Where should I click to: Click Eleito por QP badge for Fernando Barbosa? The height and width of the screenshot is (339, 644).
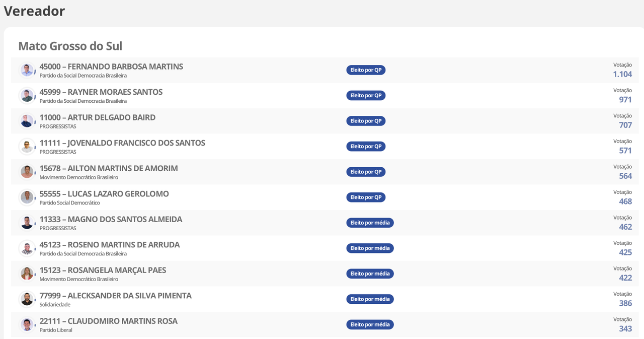point(366,70)
